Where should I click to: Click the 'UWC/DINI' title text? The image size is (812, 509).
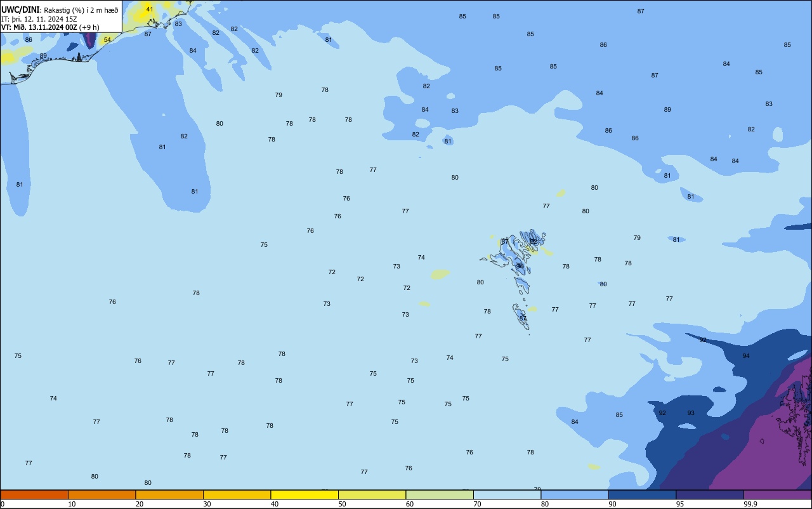[x=20, y=10]
